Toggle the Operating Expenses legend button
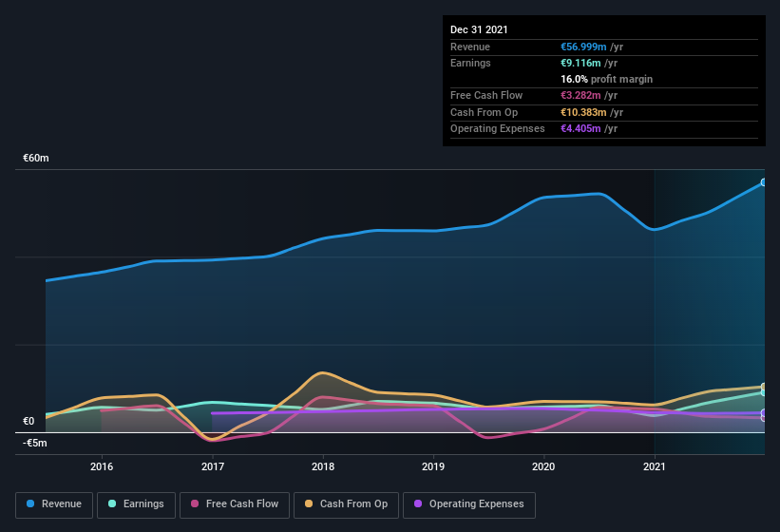Screen dimensions: 780x532 point(468,504)
